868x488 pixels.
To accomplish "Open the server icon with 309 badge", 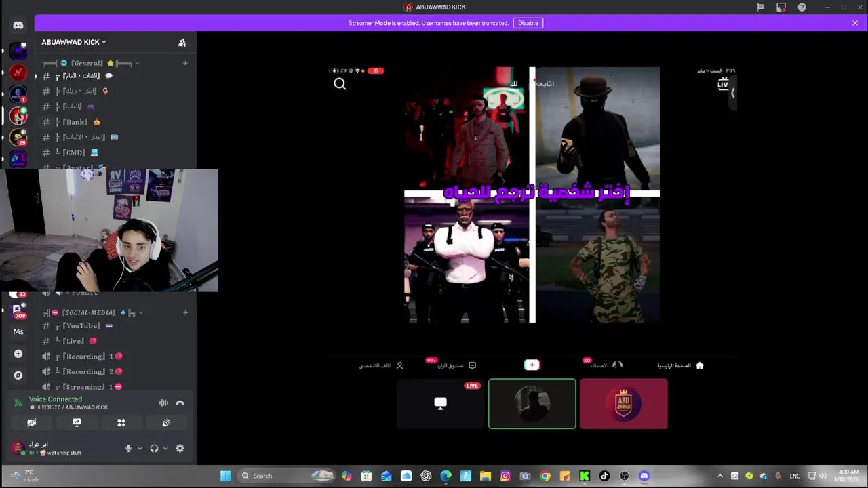I will pyautogui.click(x=18, y=310).
